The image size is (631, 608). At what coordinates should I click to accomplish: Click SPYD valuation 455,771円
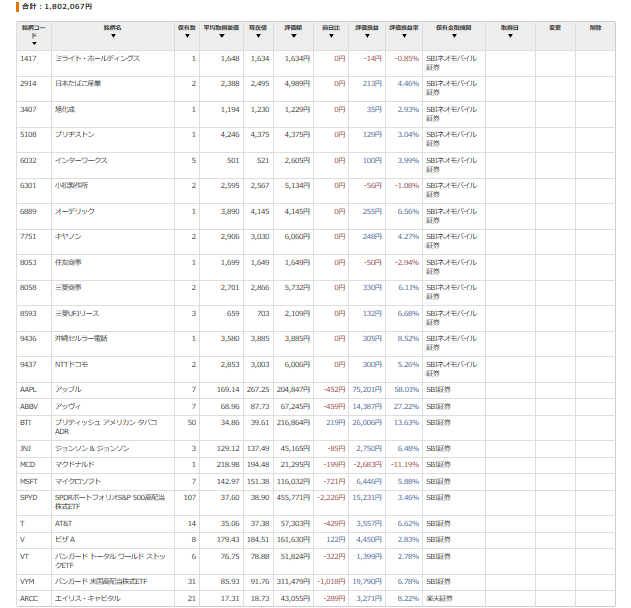point(293,498)
